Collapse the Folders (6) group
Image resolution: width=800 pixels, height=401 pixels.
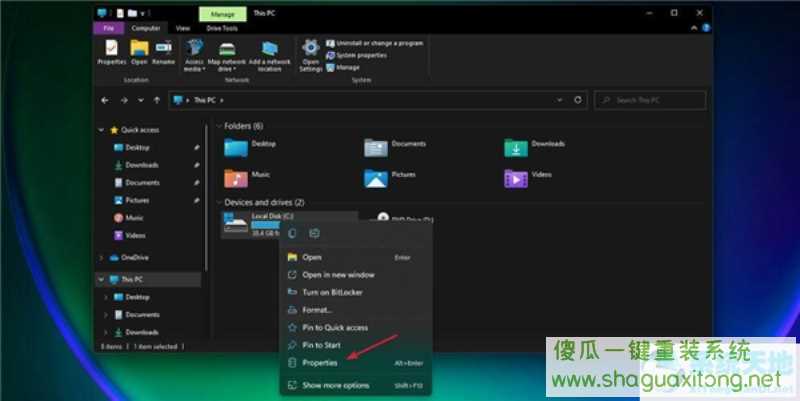(219, 126)
